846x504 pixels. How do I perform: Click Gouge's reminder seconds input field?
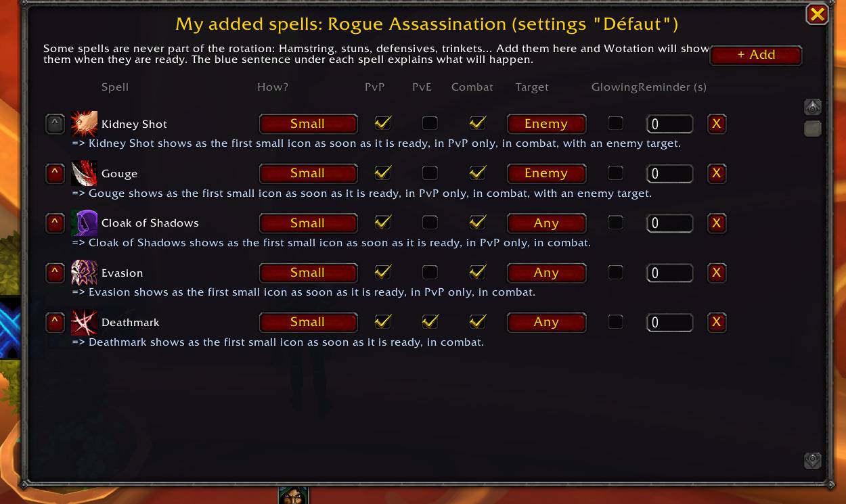(x=669, y=173)
